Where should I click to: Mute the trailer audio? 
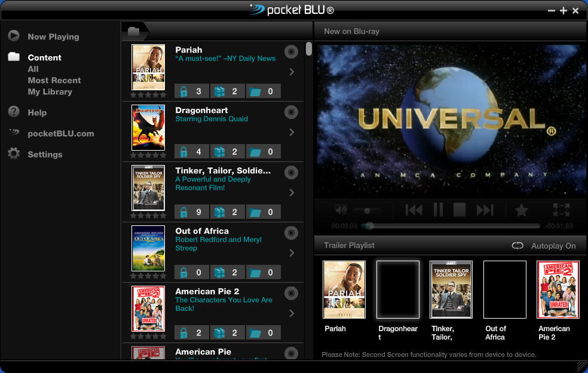340,210
